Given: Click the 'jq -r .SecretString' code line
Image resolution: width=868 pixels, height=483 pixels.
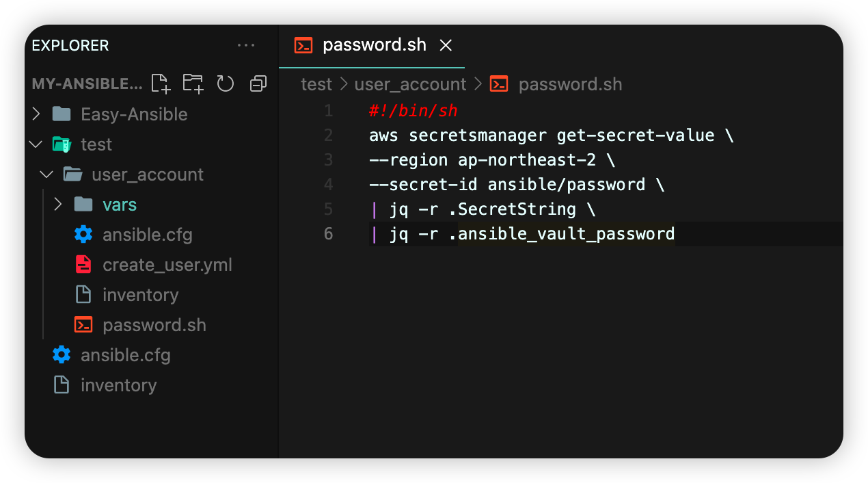Looking at the screenshot, I should click(x=483, y=209).
